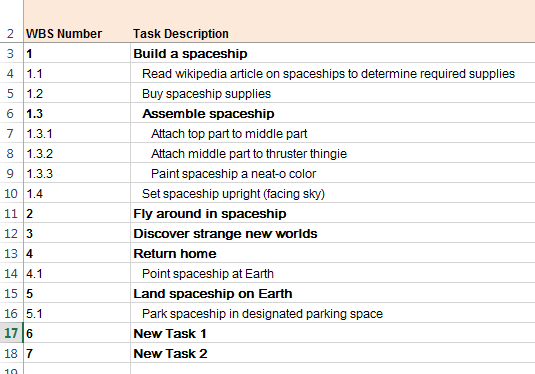
Task: Select row 3 header number
Action: (x=11, y=53)
